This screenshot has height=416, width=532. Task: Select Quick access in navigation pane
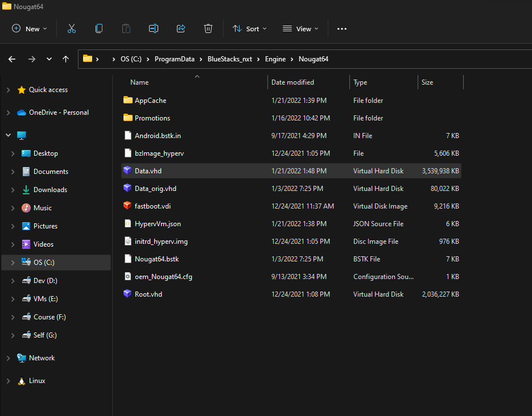coord(48,90)
